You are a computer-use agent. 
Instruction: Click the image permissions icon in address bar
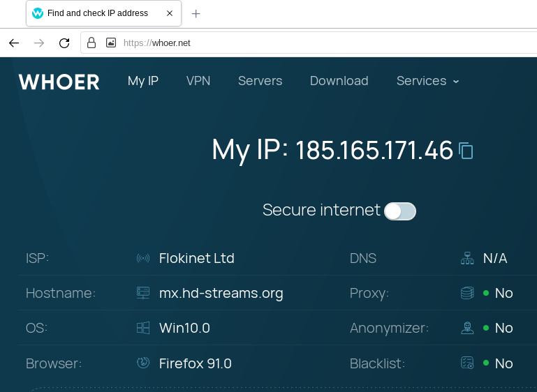(x=111, y=43)
